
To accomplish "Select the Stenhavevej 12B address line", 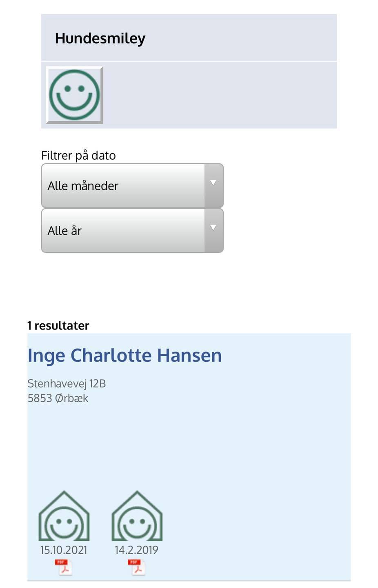I will 67,383.
